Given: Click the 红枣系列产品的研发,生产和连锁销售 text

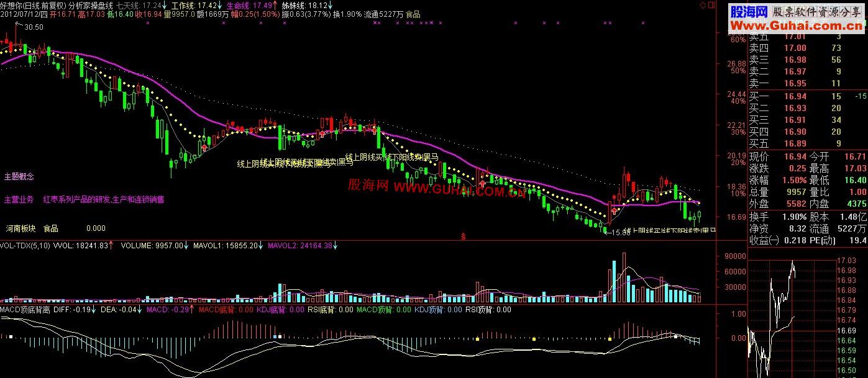Looking at the screenshot, I should (x=103, y=200).
